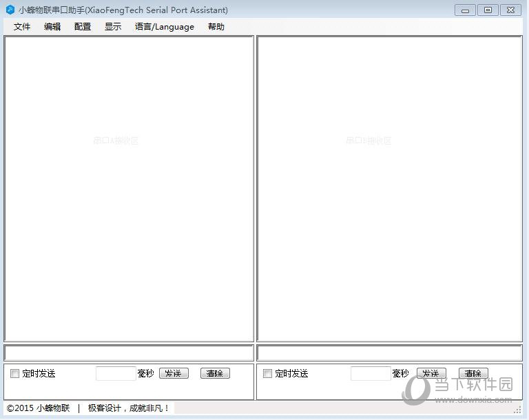This screenshot has width=529, height=420.
Task: Open the 语言/Language menu
Action: pos(165,27)
